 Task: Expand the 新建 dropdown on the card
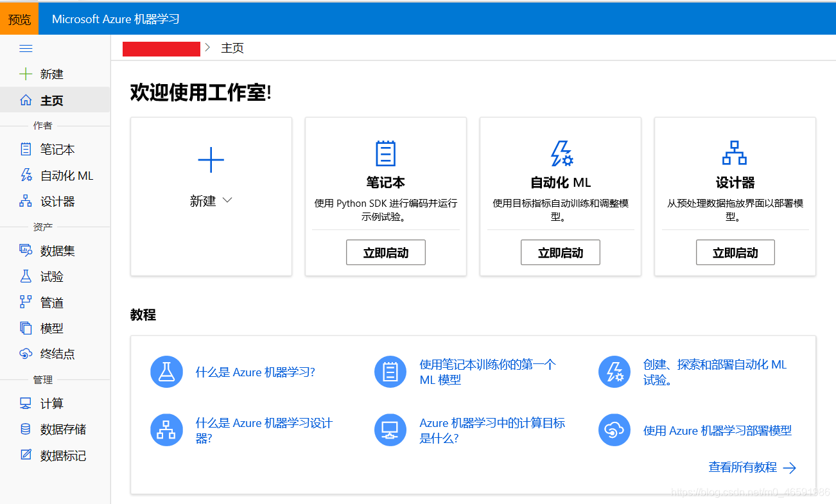[211, 200]
